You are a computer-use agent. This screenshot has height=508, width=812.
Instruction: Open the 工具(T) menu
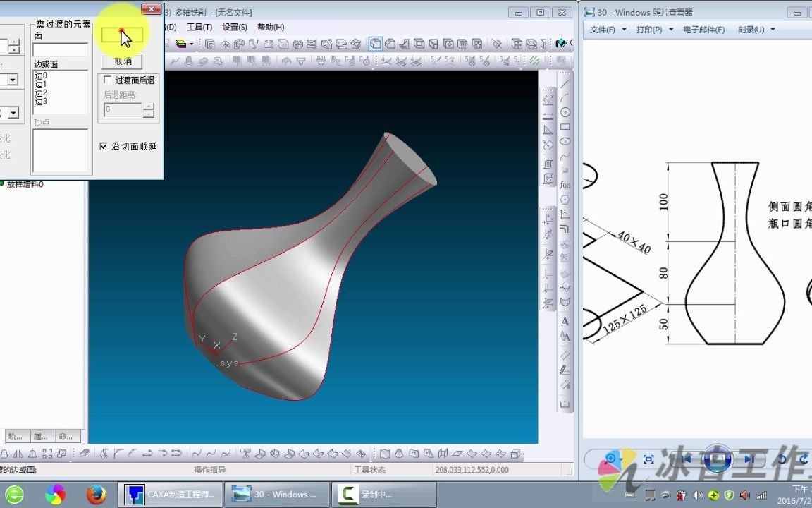pyautogui.click(x=199, y=27)
